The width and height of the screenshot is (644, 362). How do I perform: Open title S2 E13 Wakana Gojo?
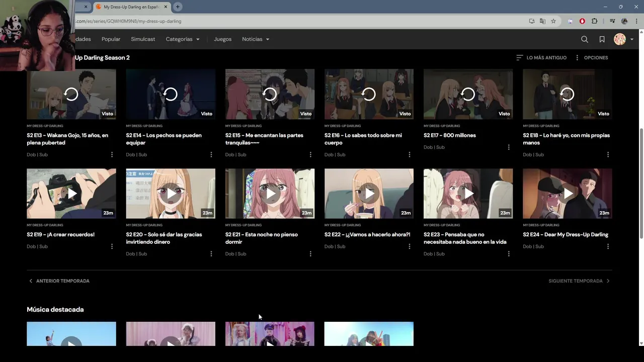click(67, 139)
